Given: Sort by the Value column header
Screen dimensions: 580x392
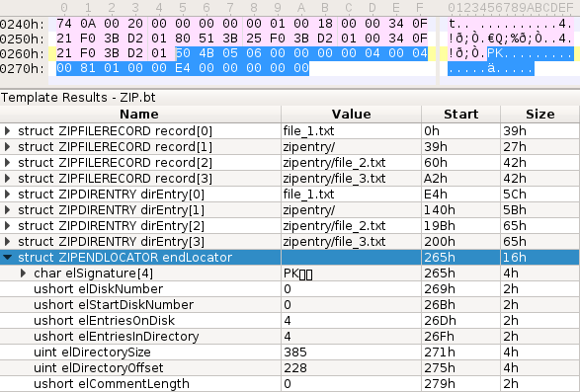Looking at the screenshot, I should (x=351, y=115).
